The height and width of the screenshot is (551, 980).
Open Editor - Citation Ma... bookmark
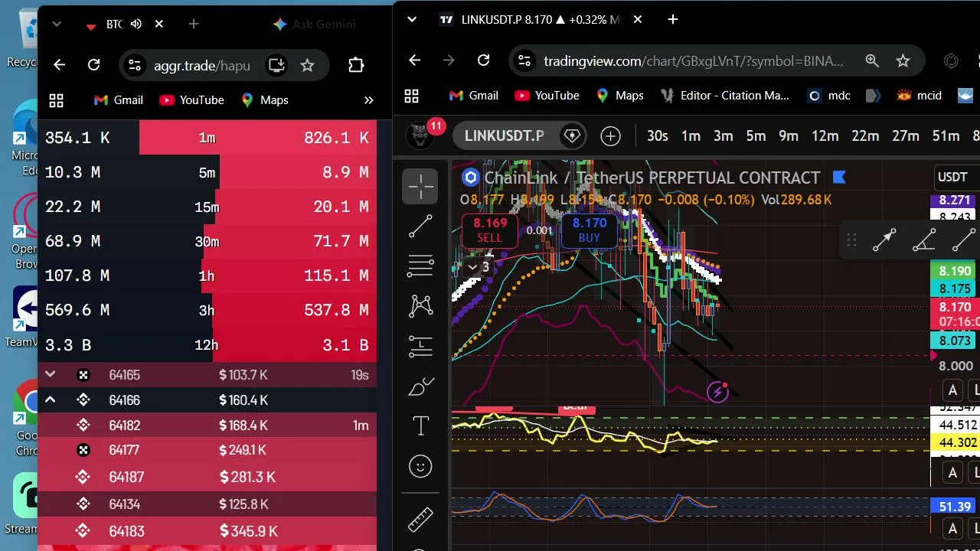click(x=724, y=96)
